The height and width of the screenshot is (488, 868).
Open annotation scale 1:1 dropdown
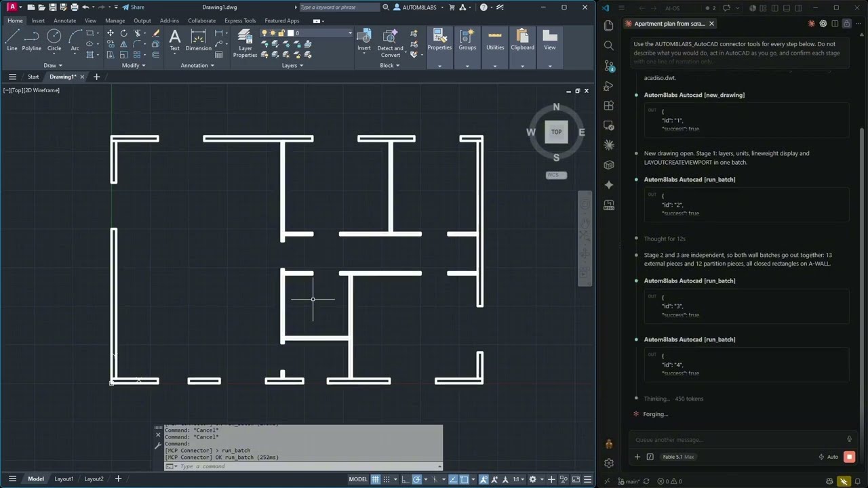click(x=518, y=479)
